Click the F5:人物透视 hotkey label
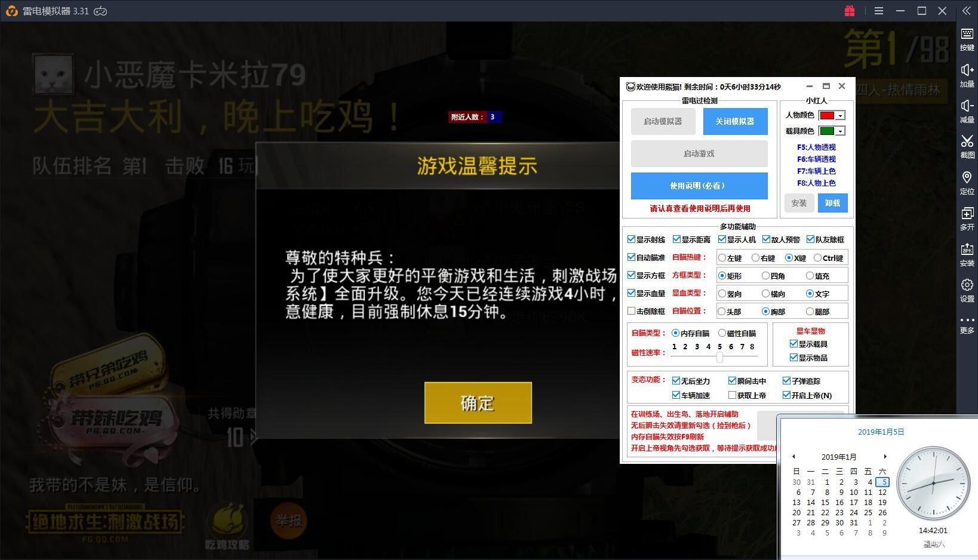The image size is (978, 560). point(816,147)
